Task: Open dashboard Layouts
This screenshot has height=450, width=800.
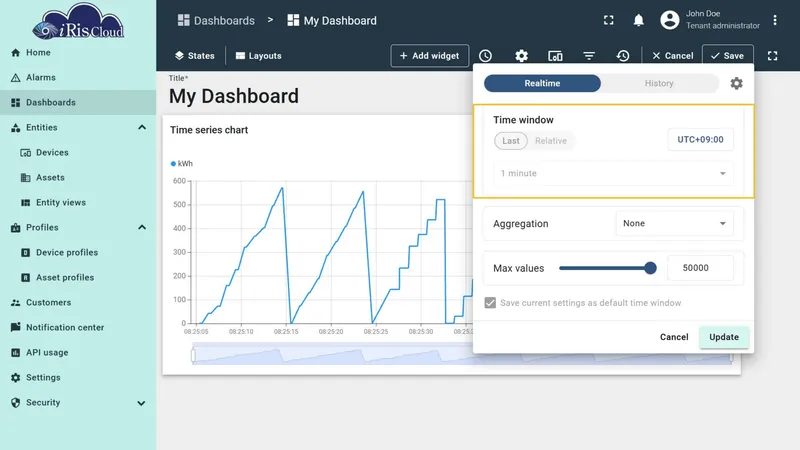Action: click(x=259, y=56)
